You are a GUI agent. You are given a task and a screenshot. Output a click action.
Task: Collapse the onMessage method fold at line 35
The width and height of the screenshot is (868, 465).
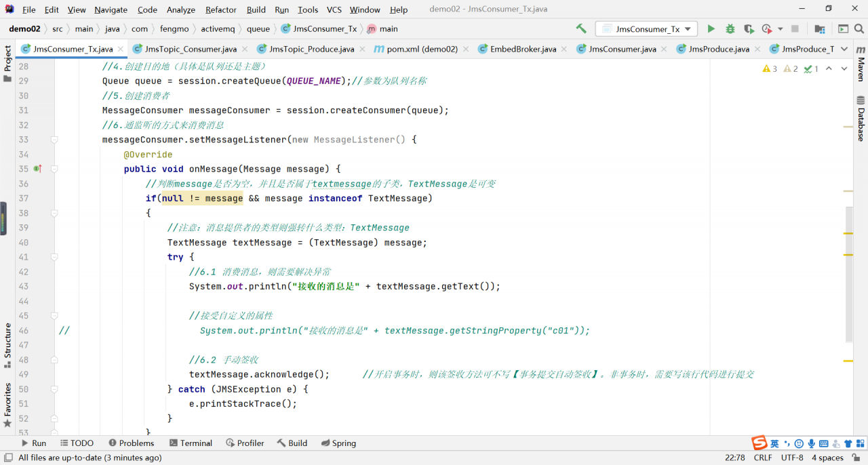point(54,169)
